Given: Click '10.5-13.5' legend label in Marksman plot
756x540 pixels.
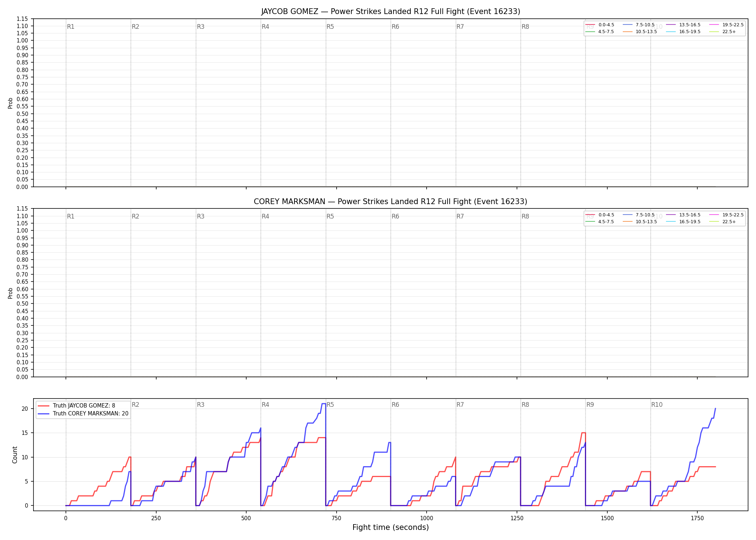Looking at the screenshot, I should tap(646, 222).
